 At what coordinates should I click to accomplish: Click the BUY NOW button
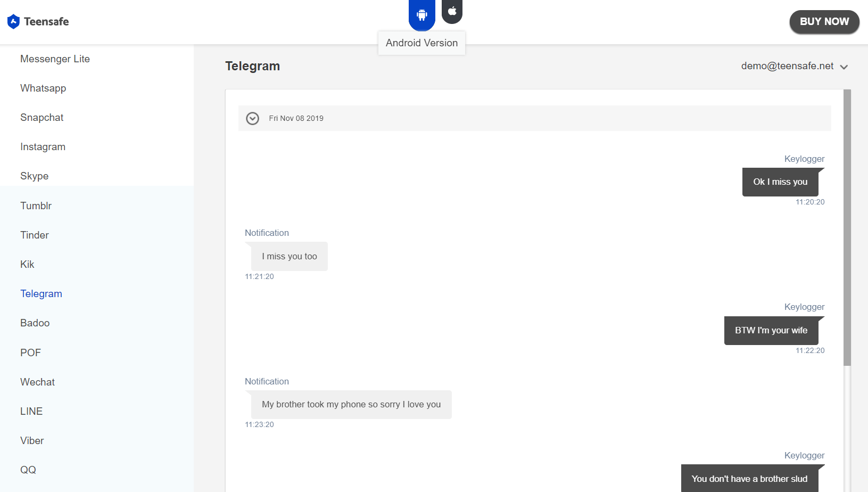coord(824,22)
